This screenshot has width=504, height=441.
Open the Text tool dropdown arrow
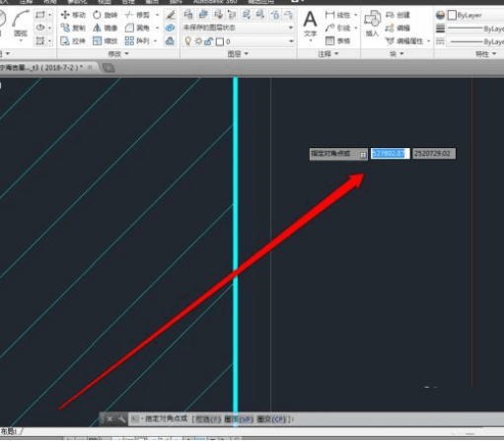click(x=311, y=40)
